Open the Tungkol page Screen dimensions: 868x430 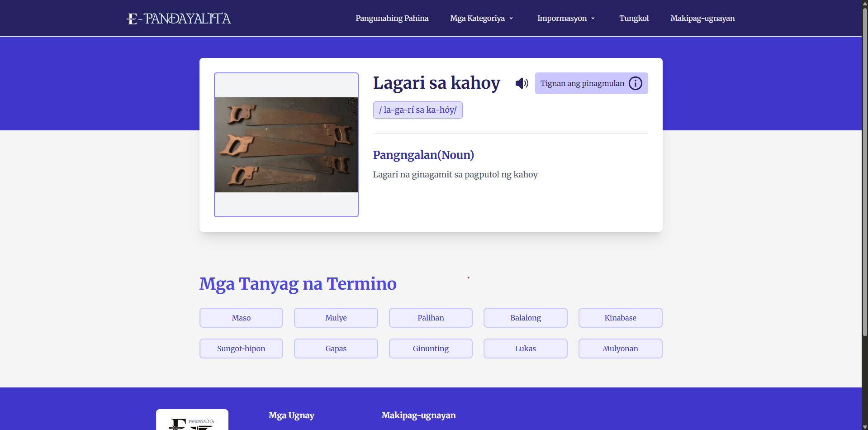coord(634,18)
